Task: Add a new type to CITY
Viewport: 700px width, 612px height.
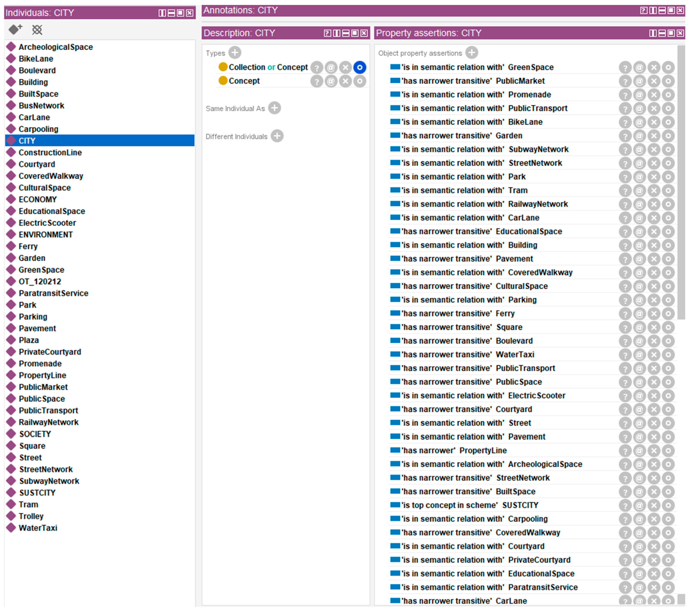Action: (234, 53)
